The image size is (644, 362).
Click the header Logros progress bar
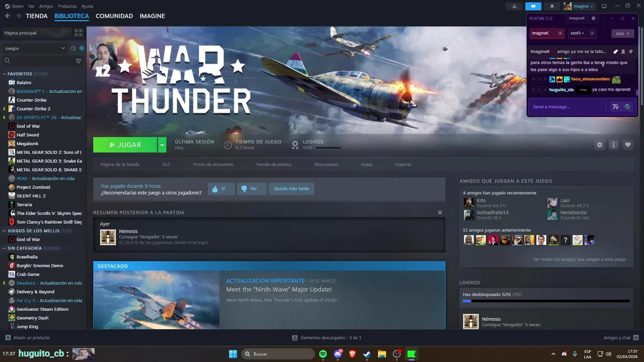pyautogui.click(x=328, y=148)
